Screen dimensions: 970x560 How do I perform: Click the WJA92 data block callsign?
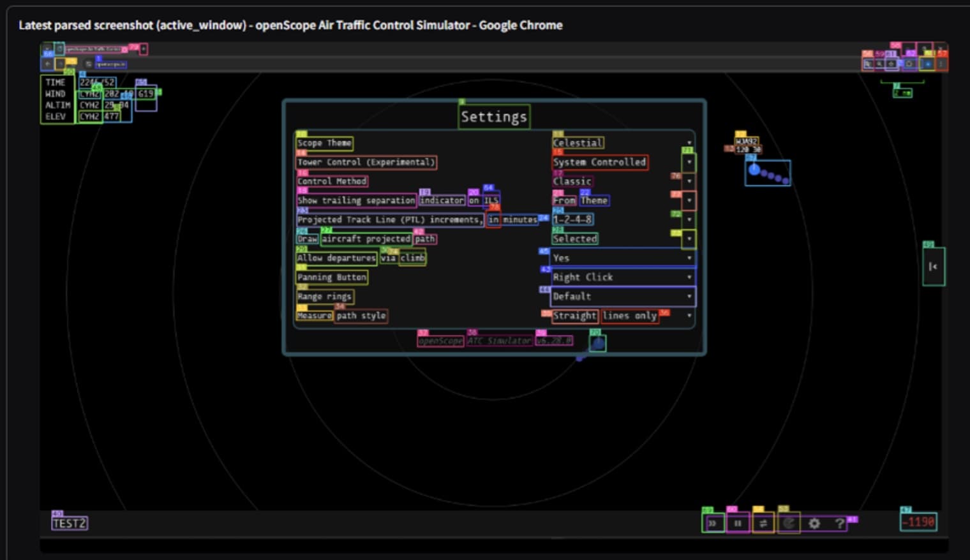746,142
